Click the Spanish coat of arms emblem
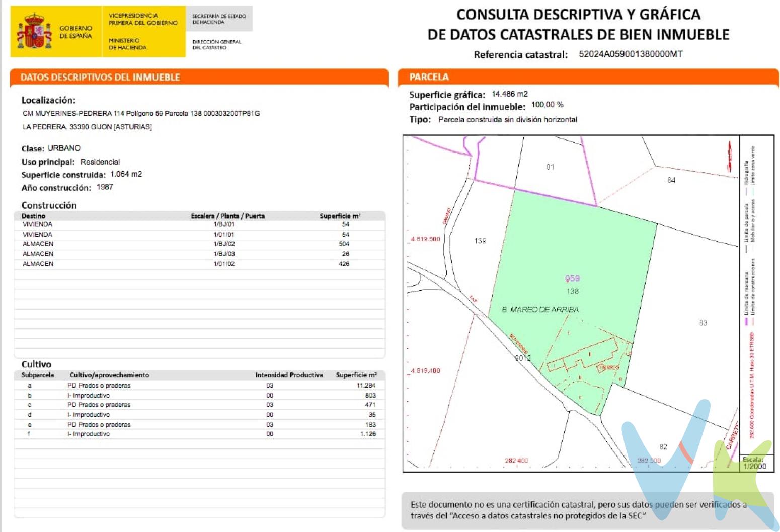The image size is (780, 532). click(x=34, y=32)
